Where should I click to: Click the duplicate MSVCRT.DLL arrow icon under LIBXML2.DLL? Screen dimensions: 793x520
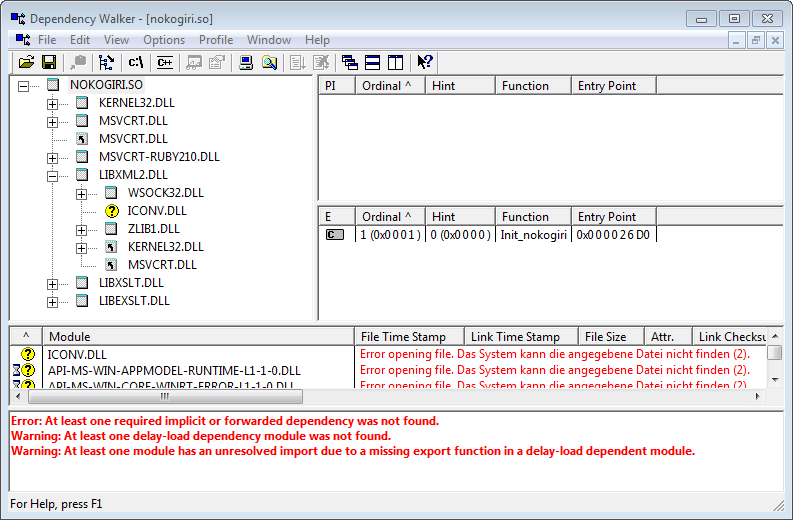[x=111, y=265]
